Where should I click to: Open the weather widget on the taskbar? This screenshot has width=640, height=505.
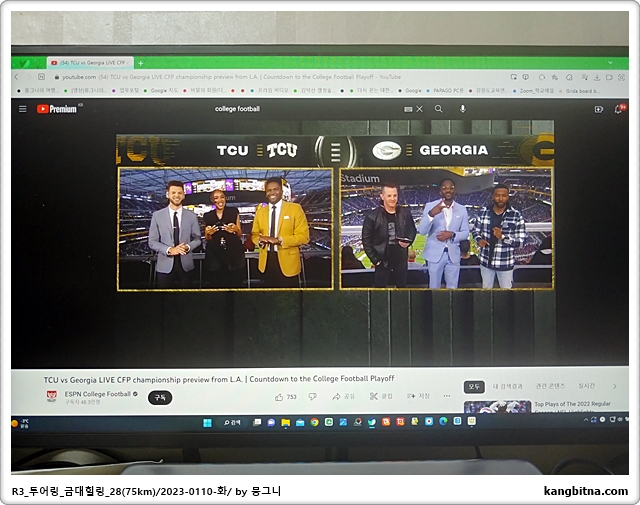(20, 423)
